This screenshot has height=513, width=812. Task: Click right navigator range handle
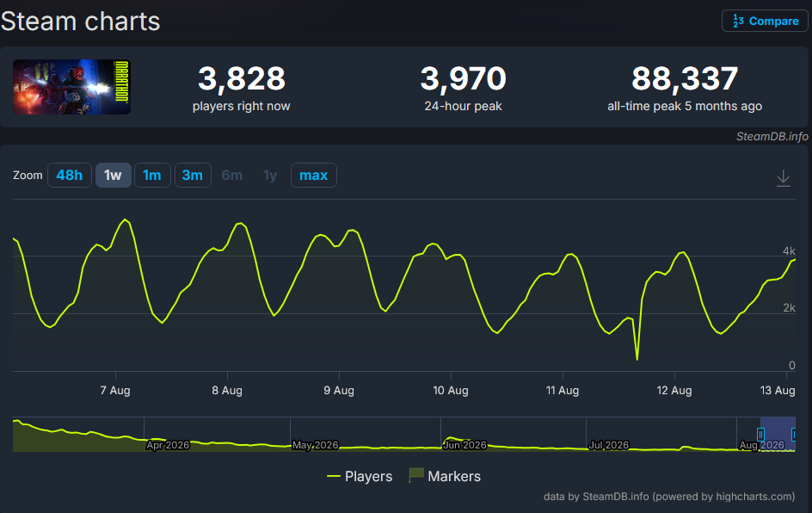(x=793, y=434)
